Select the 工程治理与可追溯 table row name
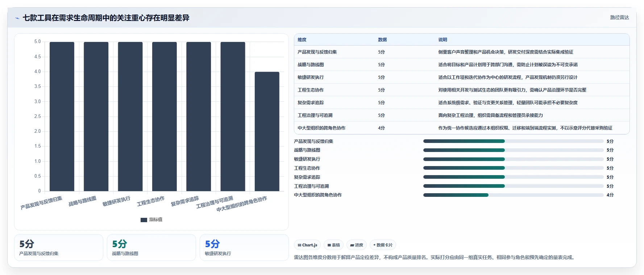The width and height of the screenshot is (644, 275). [x=315, y=115]
